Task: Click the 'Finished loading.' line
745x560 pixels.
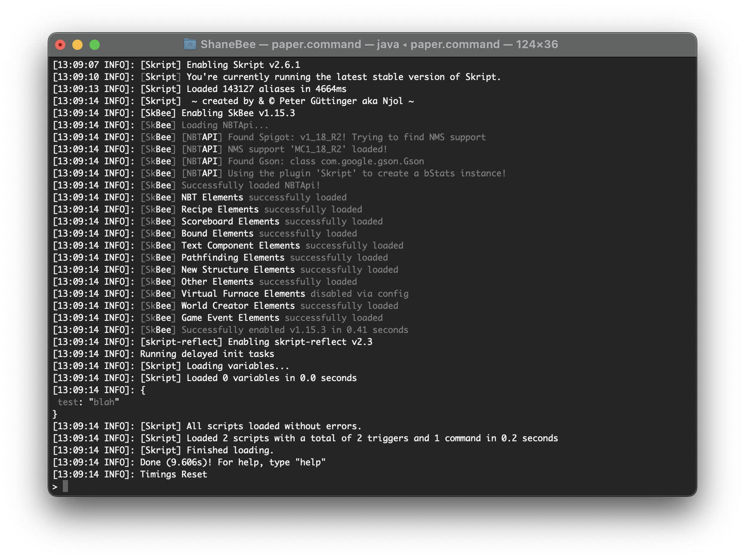Action: point(163,450)
